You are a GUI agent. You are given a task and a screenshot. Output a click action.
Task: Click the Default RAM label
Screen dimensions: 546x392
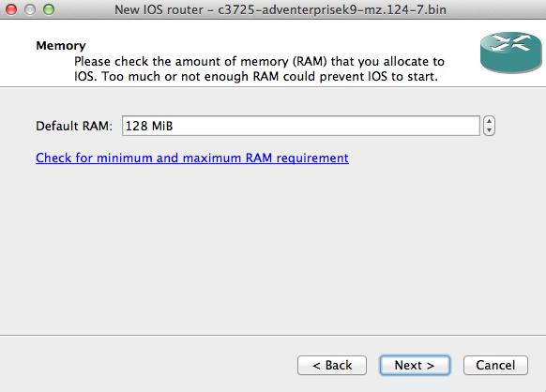coord(74,126)
